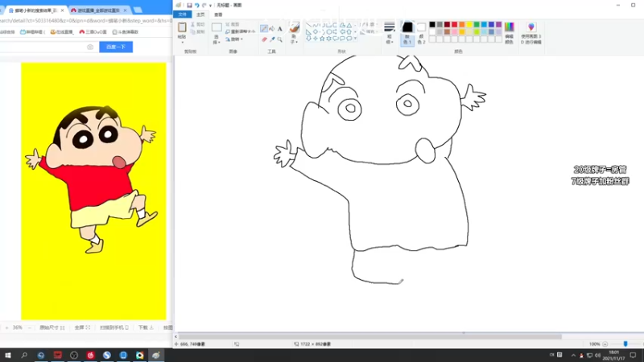Open the Windows Start menu
Image resolution: width=644 pixels, height=362 pixels.
[8, 355]
